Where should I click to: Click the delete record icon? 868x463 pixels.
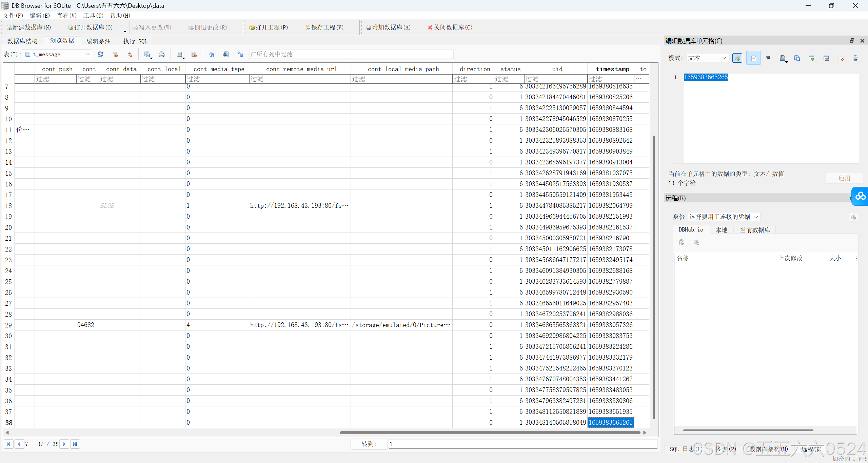(194, 54)
